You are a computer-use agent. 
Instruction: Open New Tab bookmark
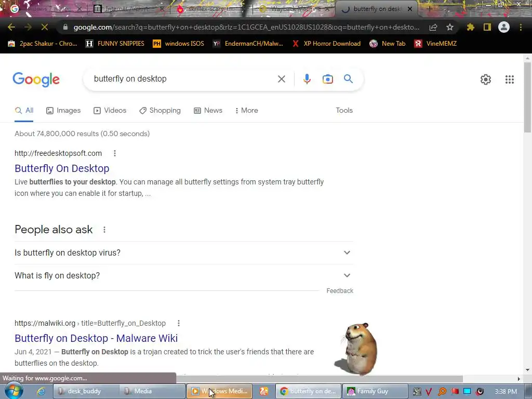coord(388,44)
